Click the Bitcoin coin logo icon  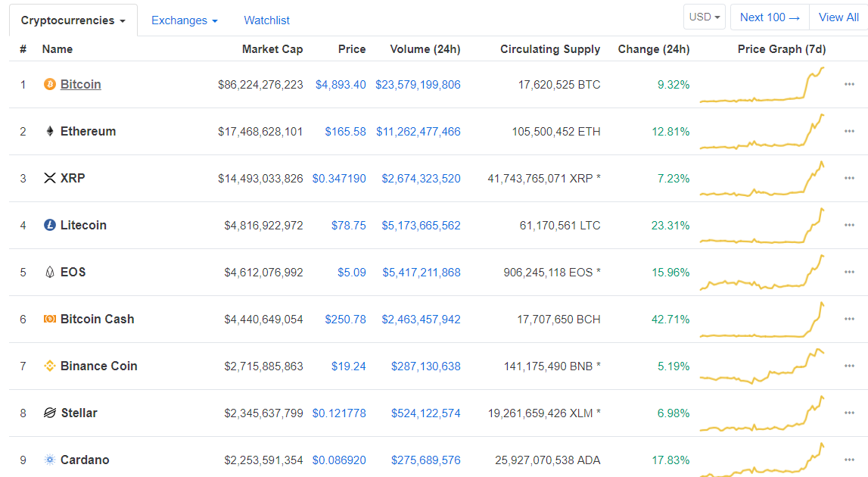(50, 84)
